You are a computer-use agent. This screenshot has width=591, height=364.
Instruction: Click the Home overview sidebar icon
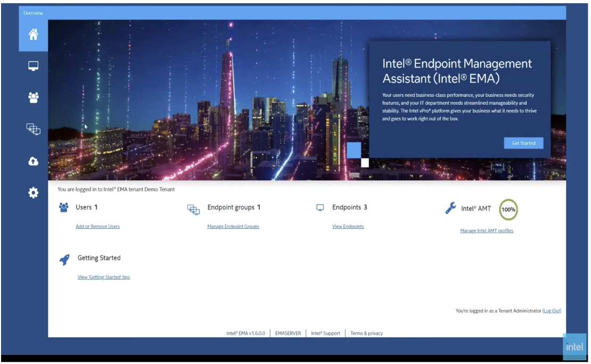pos(33,35)
